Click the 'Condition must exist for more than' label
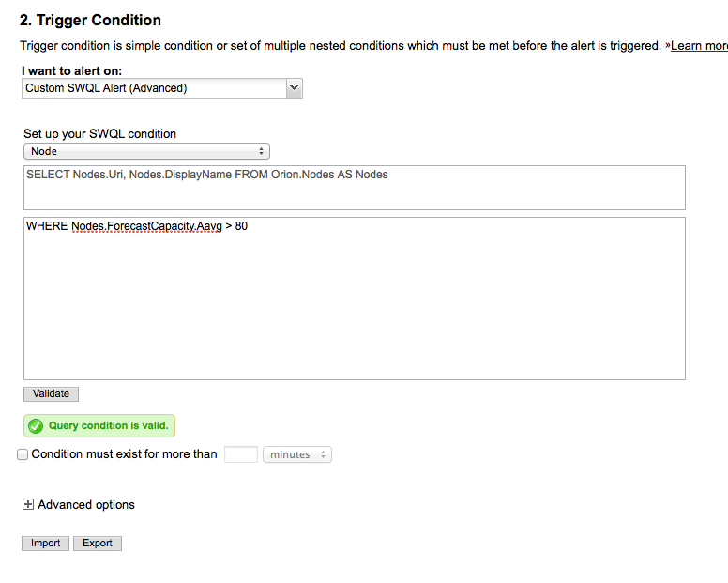Image resolution: width=728 pixels, height=583 pixels. [x=124, y=453]
